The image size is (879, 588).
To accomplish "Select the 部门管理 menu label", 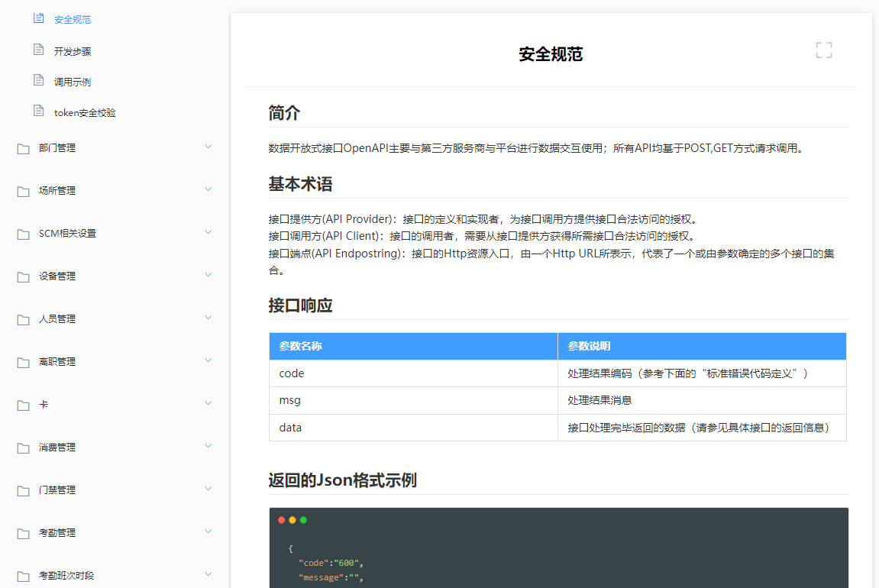I will pos(57,148).
